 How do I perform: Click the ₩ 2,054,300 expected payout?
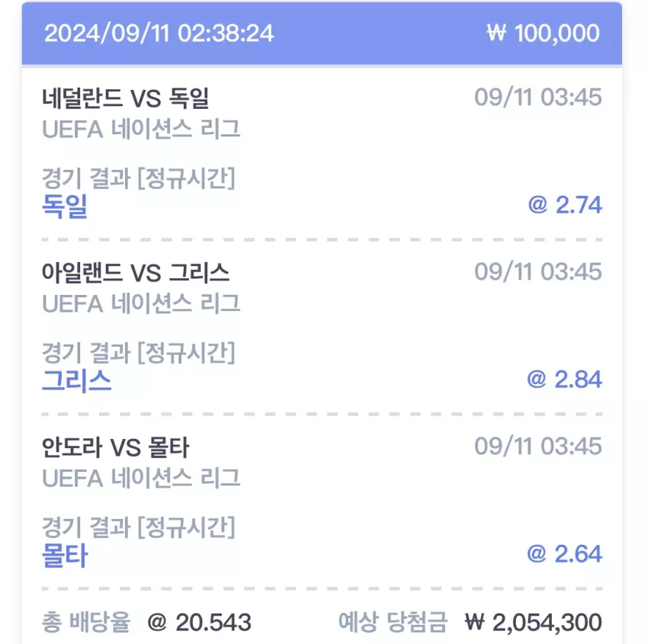pos(534,623)
